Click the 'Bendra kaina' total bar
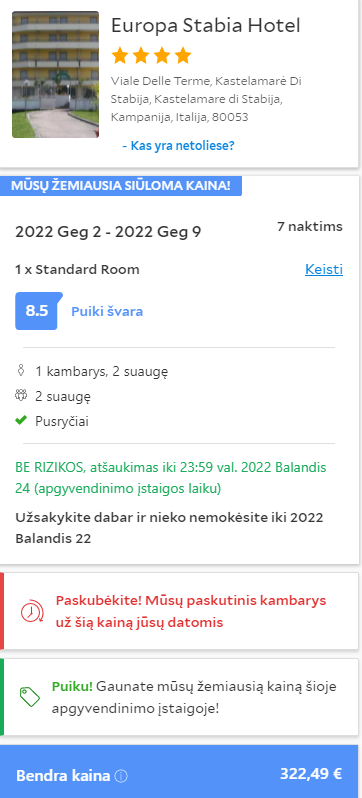The height and width of the screenshot is (798, 362). 181,772
